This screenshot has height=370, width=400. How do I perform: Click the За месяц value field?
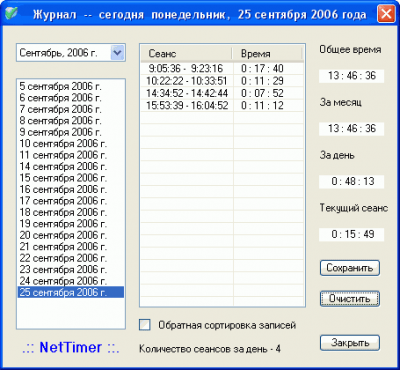click(352, 129)
